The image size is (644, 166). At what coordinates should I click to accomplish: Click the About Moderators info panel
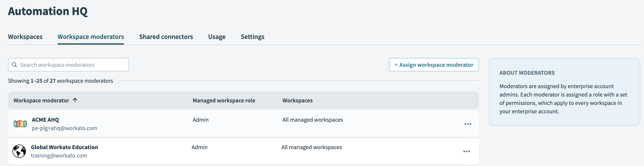pyautogui.click(x=564, y=92)
